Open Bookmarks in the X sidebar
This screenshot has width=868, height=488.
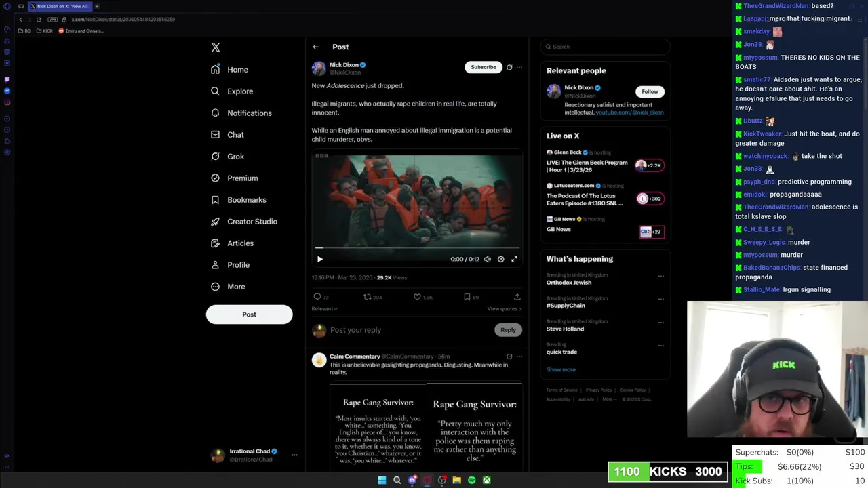238,200
